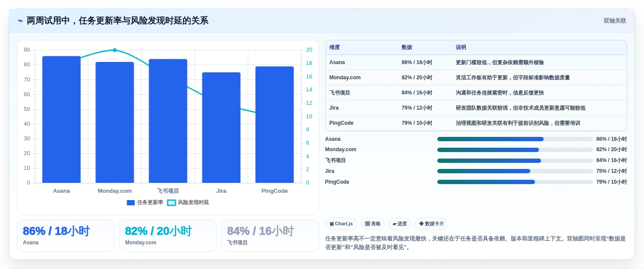
Task: Click the Jira label on the chart axis
Action: click(x=221, y=191)
